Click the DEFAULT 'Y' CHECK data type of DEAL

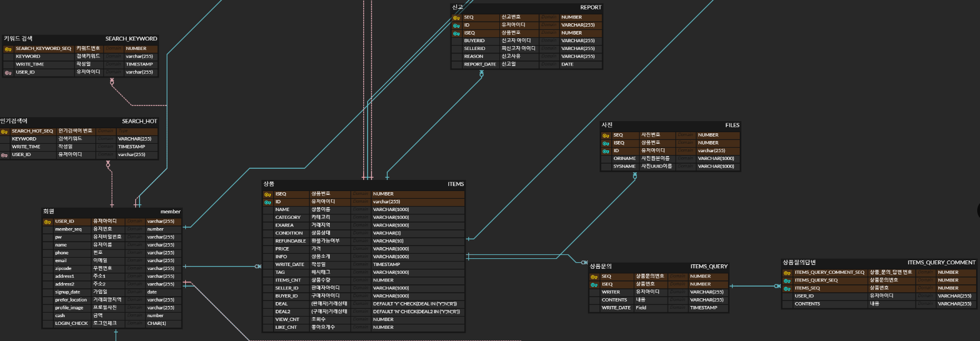click(x=415, y=304)
